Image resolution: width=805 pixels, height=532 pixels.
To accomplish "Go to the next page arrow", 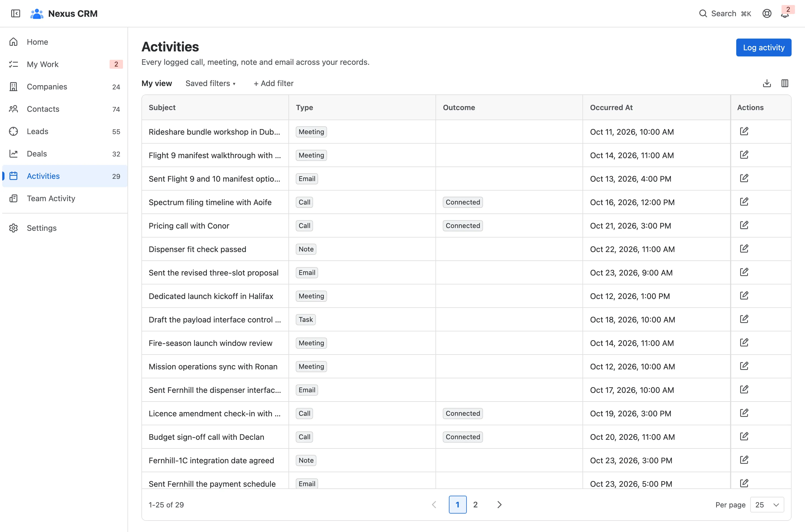I will click(499, 505).
